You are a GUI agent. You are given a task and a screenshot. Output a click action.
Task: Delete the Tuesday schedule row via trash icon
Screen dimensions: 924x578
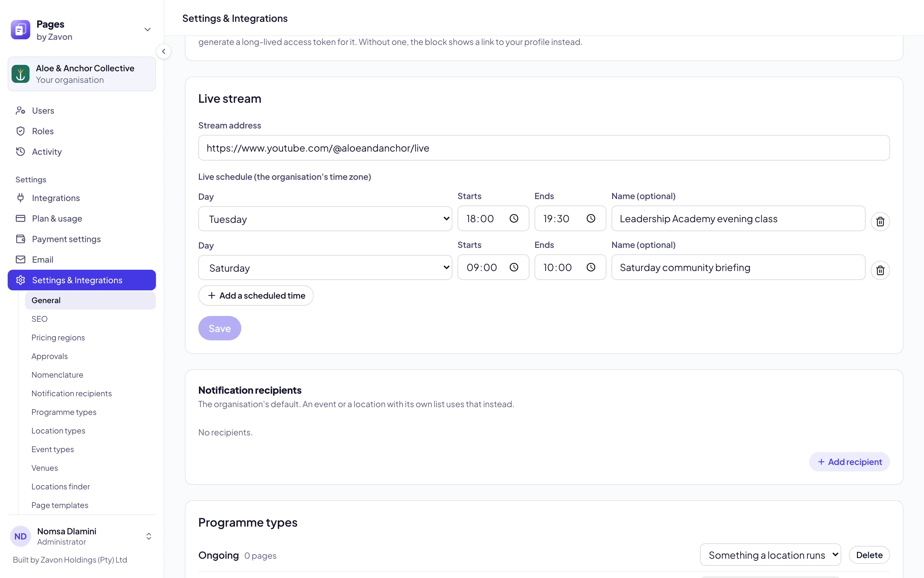[x=880, y=221]
